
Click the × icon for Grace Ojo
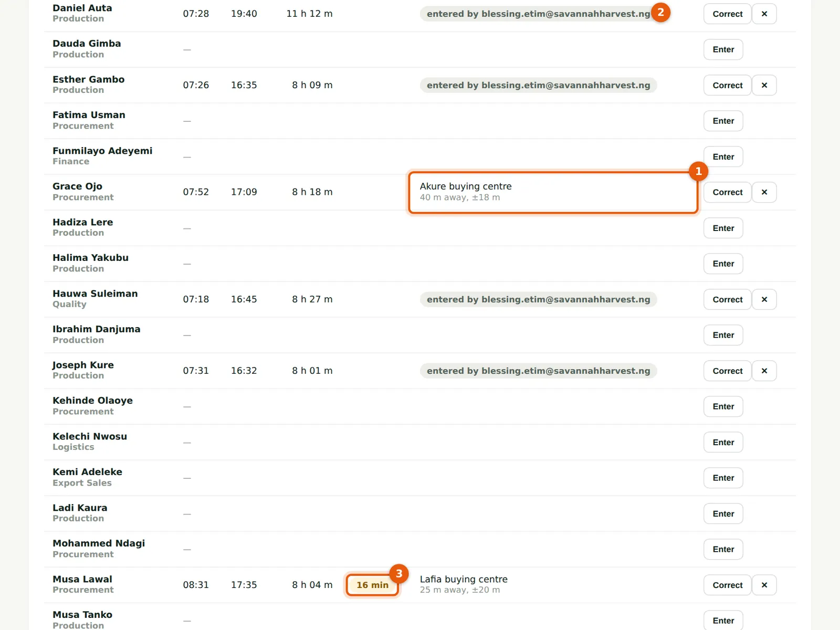(x=764, y=192)
